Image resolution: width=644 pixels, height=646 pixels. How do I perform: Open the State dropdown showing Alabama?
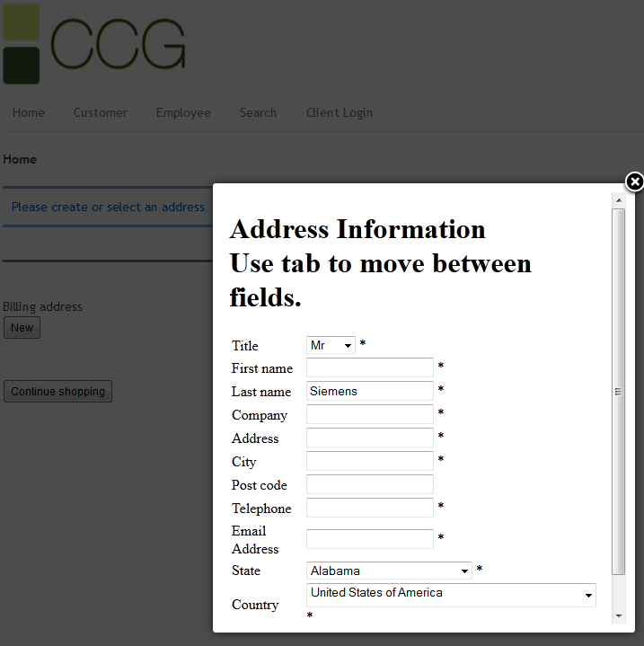pyautogui.click(x=389, y=571)
